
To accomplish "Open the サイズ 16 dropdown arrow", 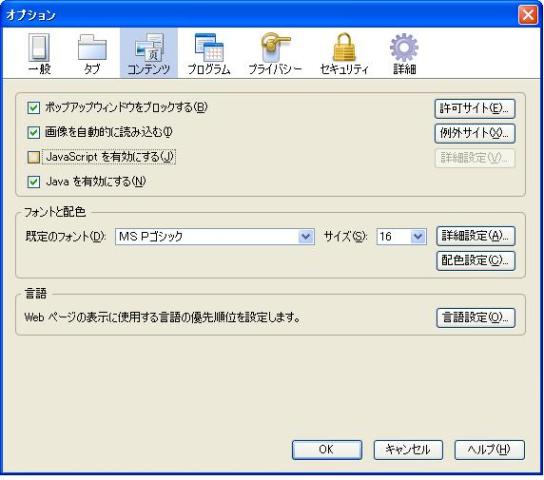I will click(418, 237).
